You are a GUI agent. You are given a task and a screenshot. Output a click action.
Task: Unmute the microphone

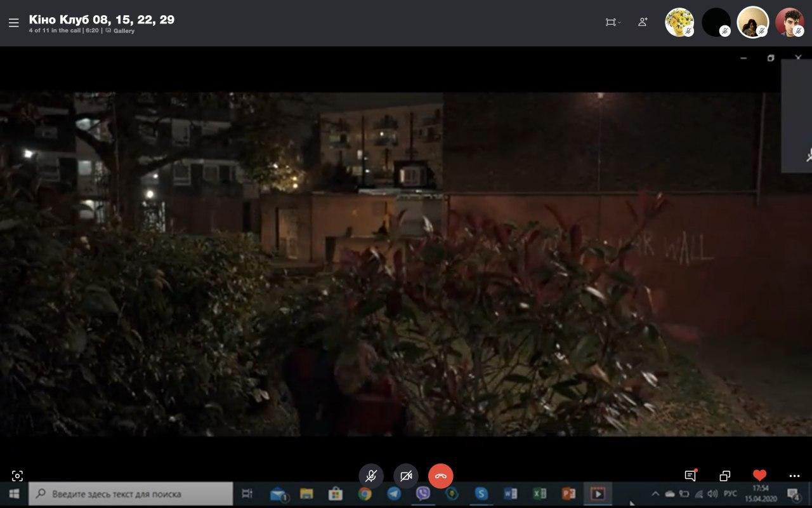371,476
